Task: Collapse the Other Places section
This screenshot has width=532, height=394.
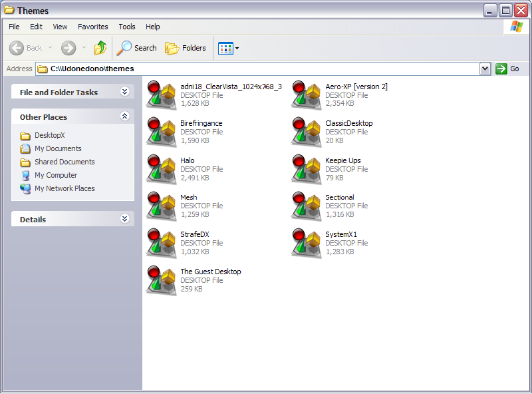Action: click(x=124, y=116)
